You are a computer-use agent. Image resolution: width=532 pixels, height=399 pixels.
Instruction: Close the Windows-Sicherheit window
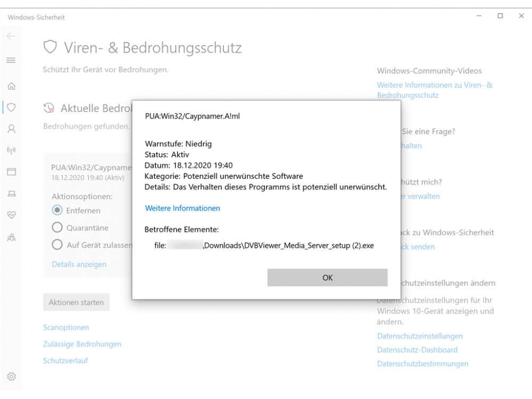(521, 16)
